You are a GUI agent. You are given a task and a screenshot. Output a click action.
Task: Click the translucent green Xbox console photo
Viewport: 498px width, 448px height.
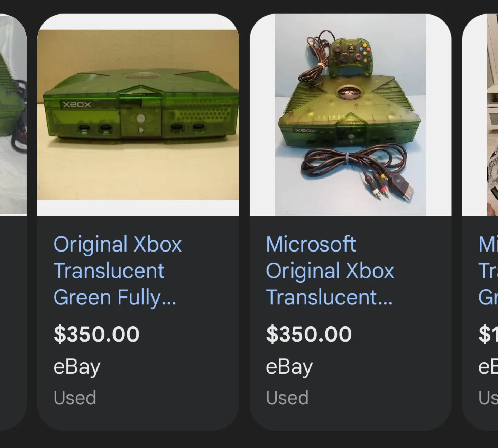[x=138, y=114]
